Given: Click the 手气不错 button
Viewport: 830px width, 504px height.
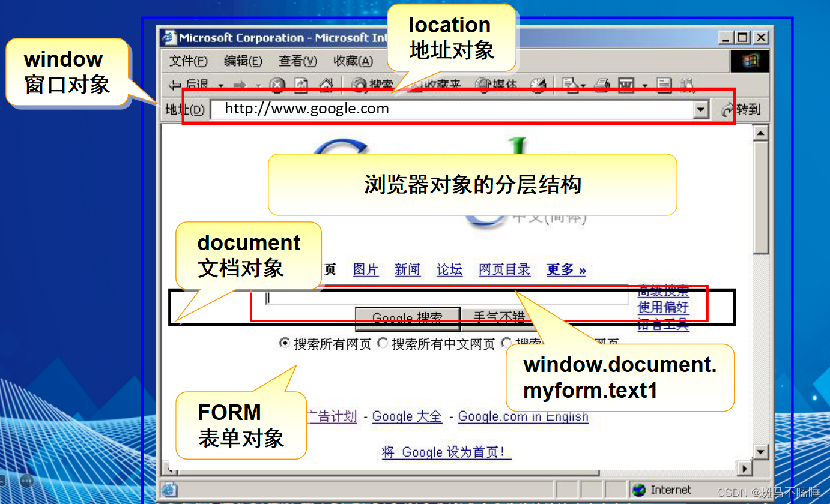Looking at the screenshot, I should click(x=498, y=318).
